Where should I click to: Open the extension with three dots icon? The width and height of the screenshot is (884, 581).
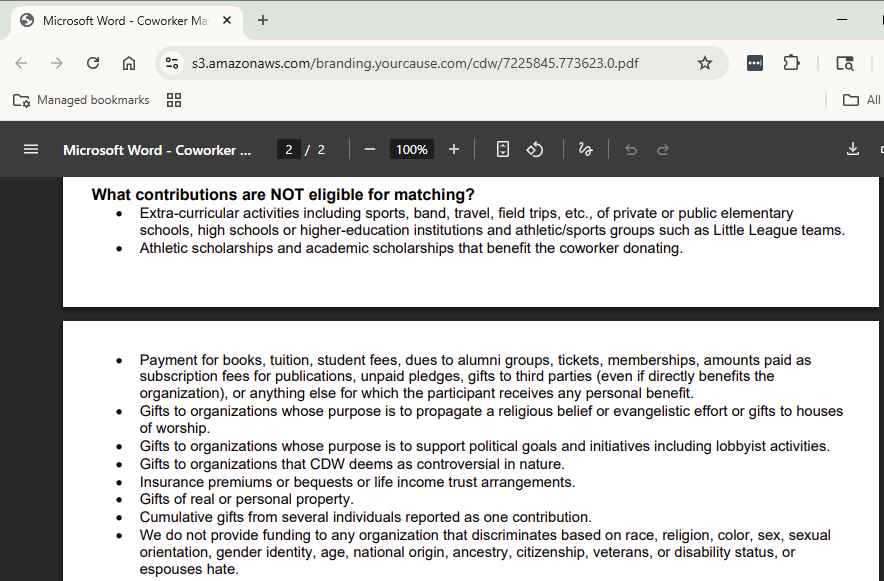coord(755,63)
